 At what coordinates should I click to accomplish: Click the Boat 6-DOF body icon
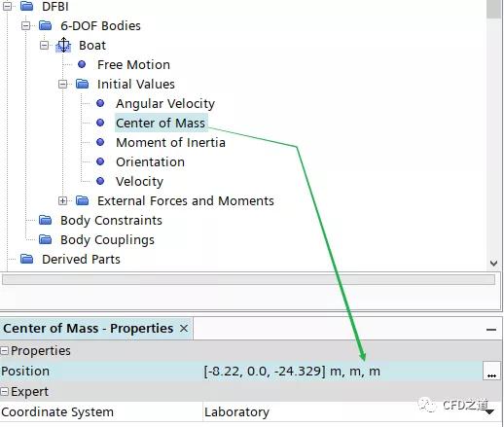pos(63,45)
